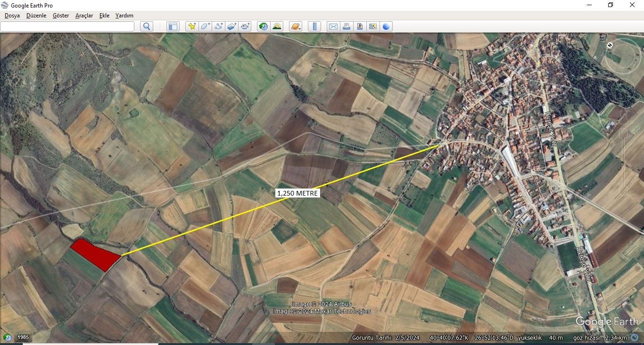Click the email envelope icon

click(333, 26)
